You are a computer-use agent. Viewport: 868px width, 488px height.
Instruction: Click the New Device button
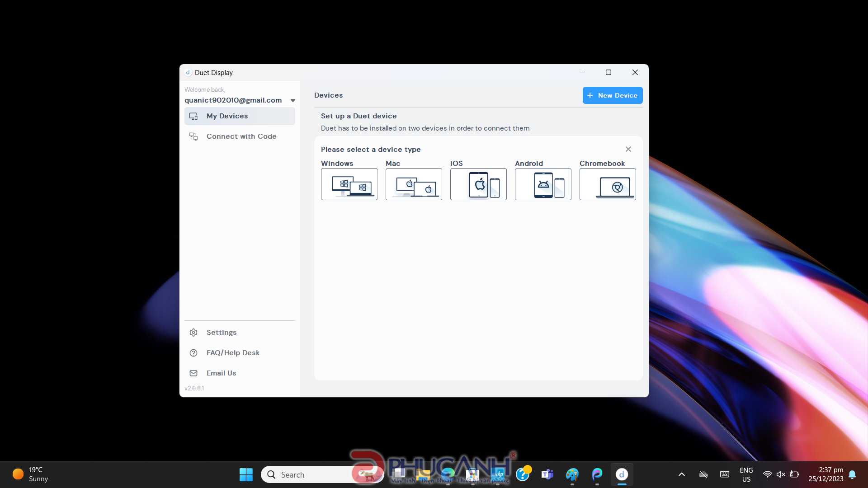pos(613,95)
